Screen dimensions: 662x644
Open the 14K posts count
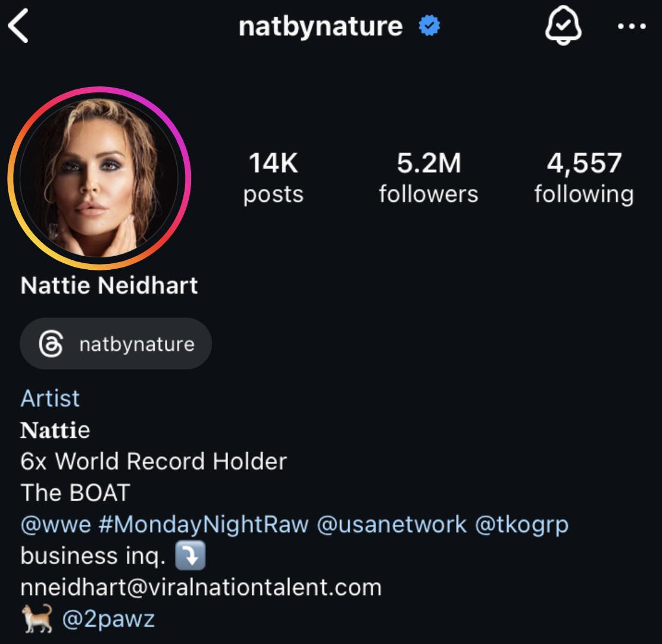273,178
